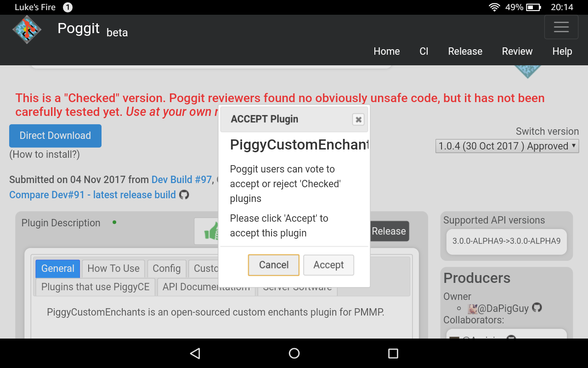Tap the Wi-Fi status icon
This screenshot has width=588, height=368.
(494, 7)
